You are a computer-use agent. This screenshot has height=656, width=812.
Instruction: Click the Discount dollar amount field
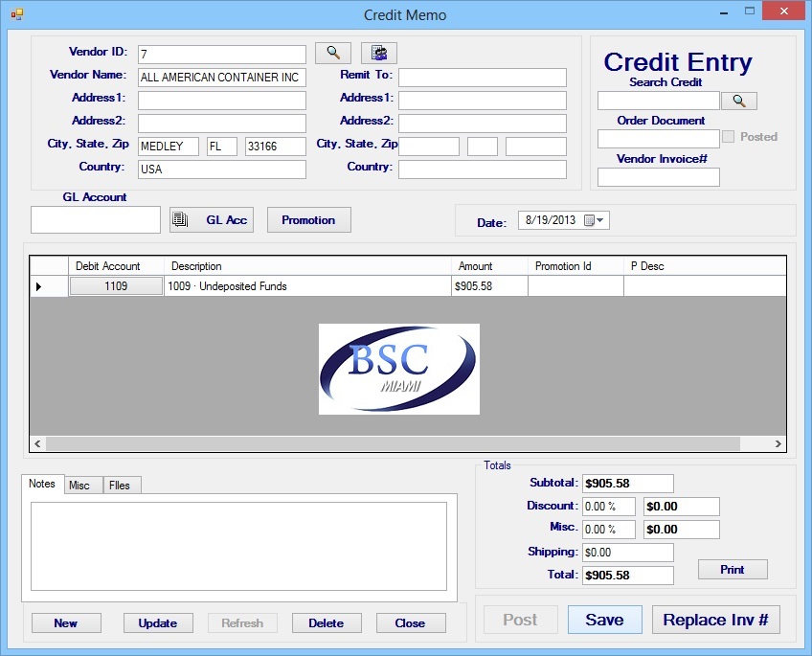click(x=681, y=507)
